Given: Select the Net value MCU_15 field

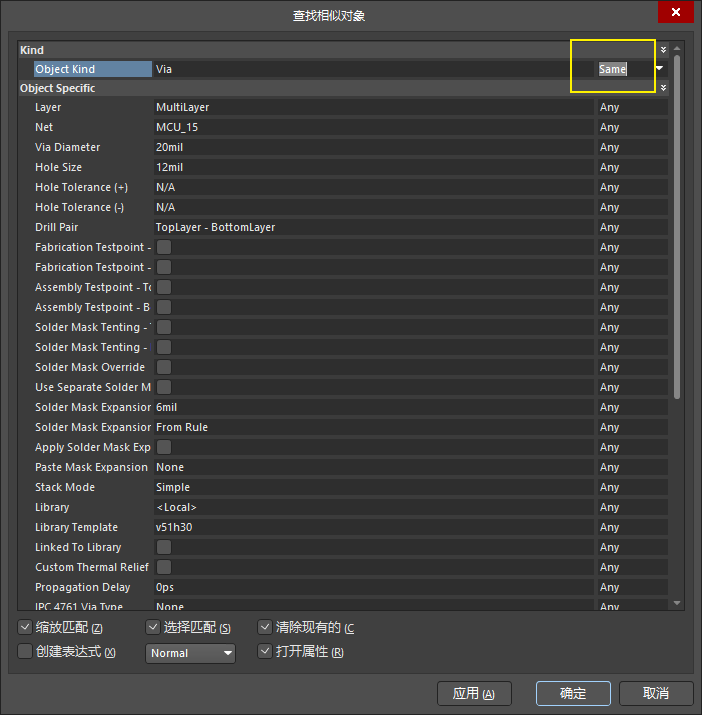Looking at the screenshot, I should coord(373,127).
